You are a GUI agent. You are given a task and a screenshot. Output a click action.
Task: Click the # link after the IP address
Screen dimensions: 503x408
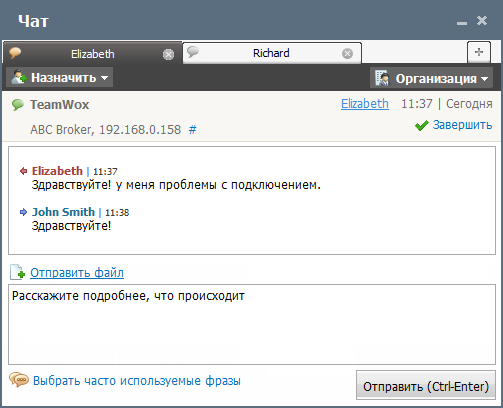pyautogui.click(x=192, y=129)
